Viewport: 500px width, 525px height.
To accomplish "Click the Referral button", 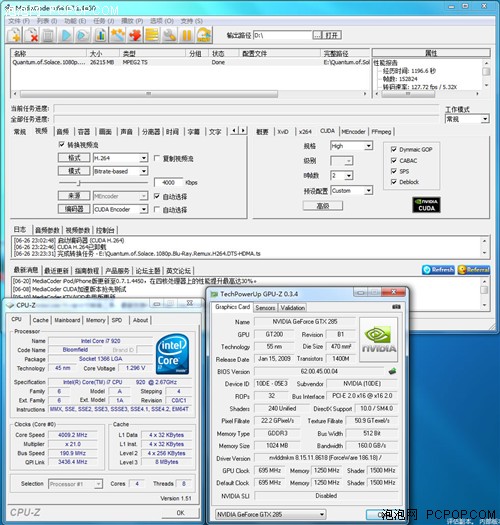I will [x=474, y=270].
